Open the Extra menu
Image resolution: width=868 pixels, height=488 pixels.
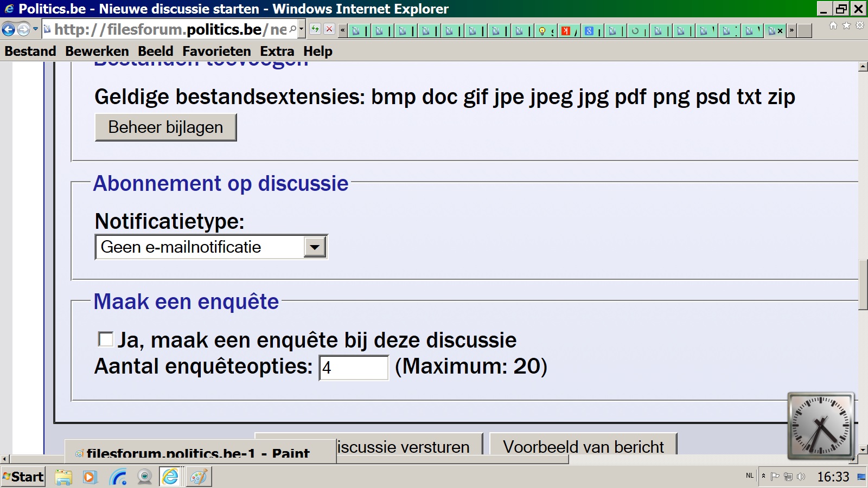(277, 52)
